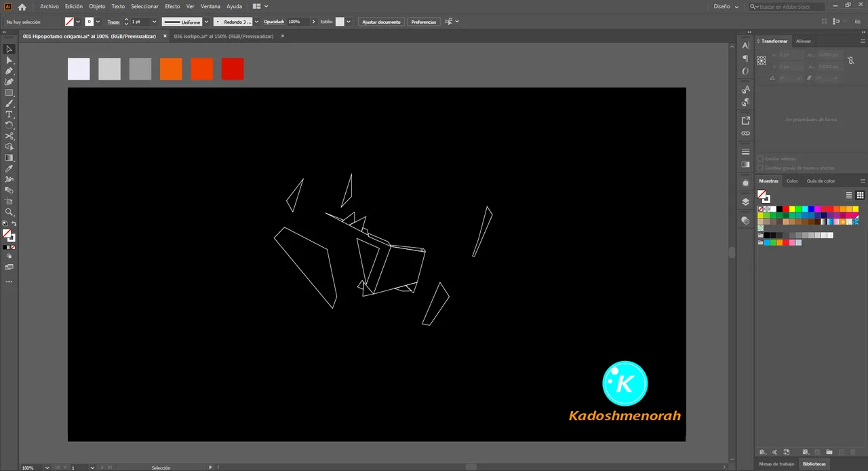Open the Links panel icon
Image resolution: width=868 pixels, height=471 pixels.
tap(745, 134)
